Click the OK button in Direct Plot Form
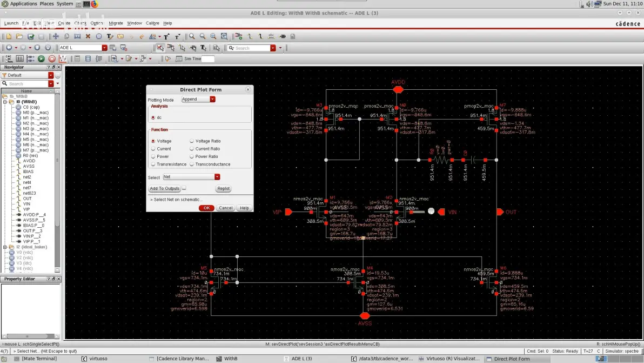Viewport: 644px width, 363px height. tap(206, 208)
